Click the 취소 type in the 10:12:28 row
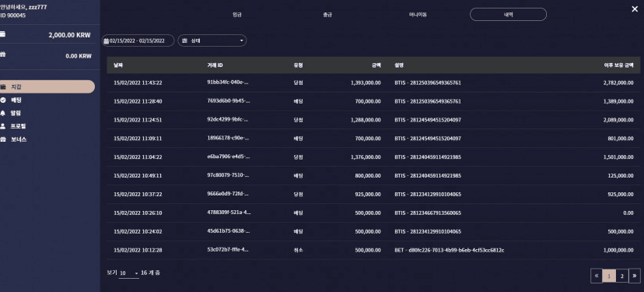The image size is (644, 292). pyautogui.click(x=298, y=250)
